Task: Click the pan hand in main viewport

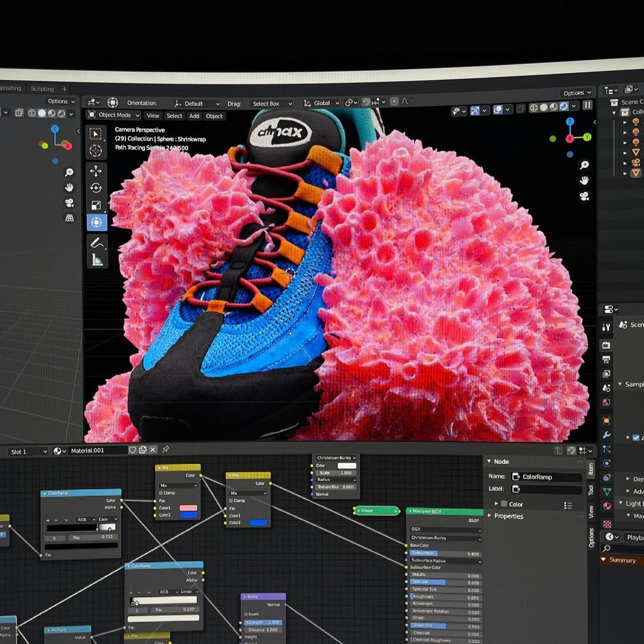Action: click(584, 181)
